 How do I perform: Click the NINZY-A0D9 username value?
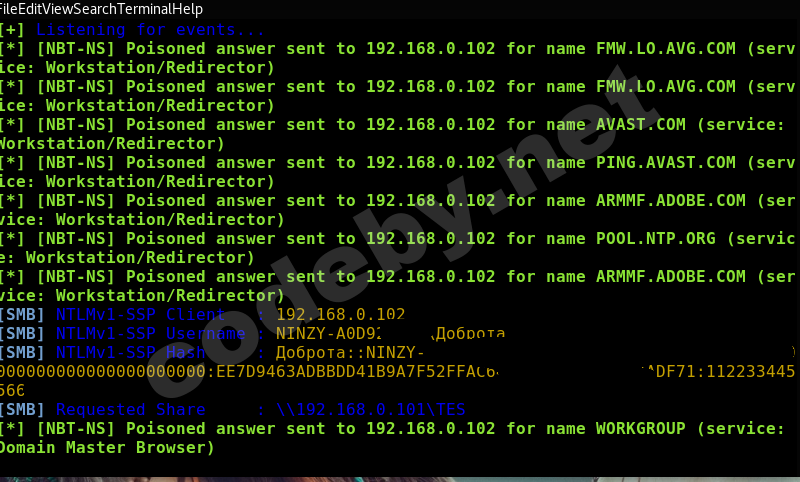pos(328,334)
